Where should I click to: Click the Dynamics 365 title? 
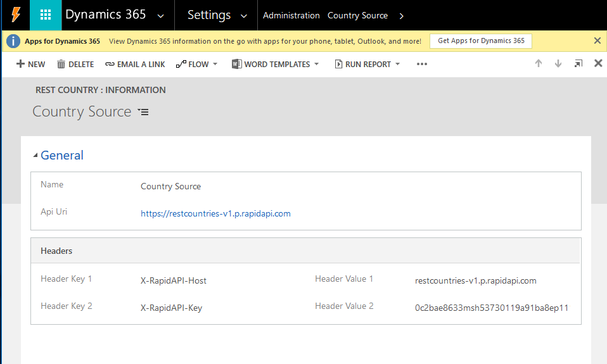(105, 15)
